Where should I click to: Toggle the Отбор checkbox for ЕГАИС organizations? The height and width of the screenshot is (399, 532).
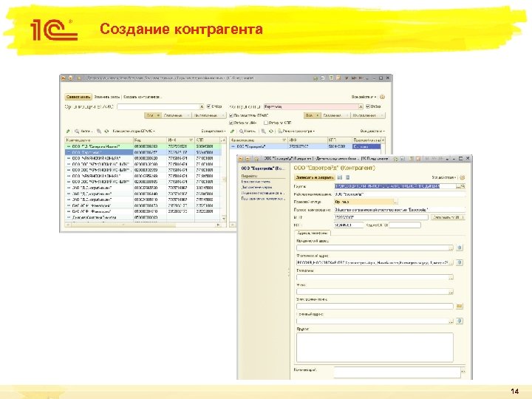[x=208, y=106]
